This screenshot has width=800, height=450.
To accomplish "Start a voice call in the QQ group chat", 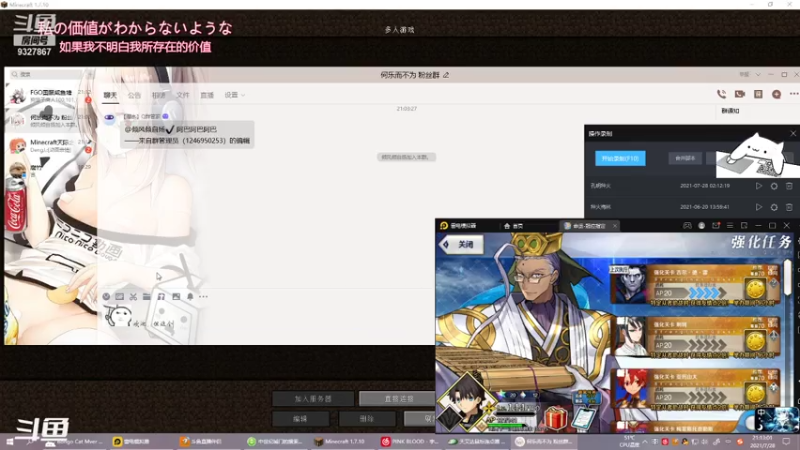I will 721,94.
